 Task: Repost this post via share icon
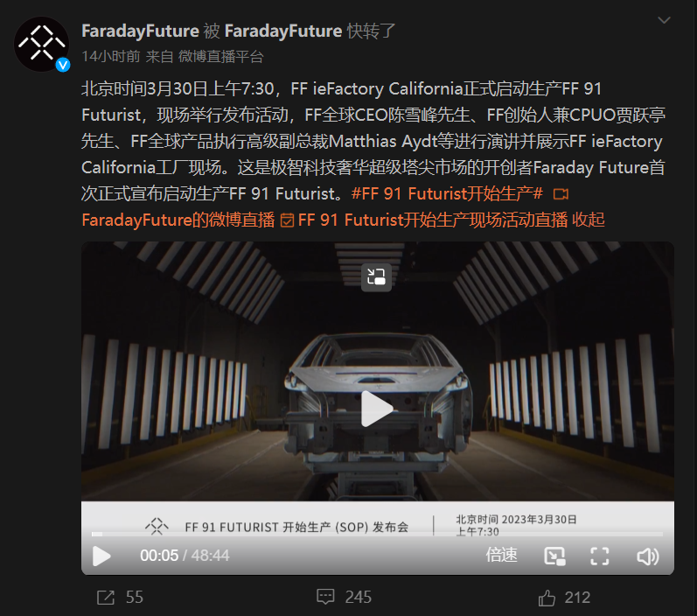click(x=120, y=598)
